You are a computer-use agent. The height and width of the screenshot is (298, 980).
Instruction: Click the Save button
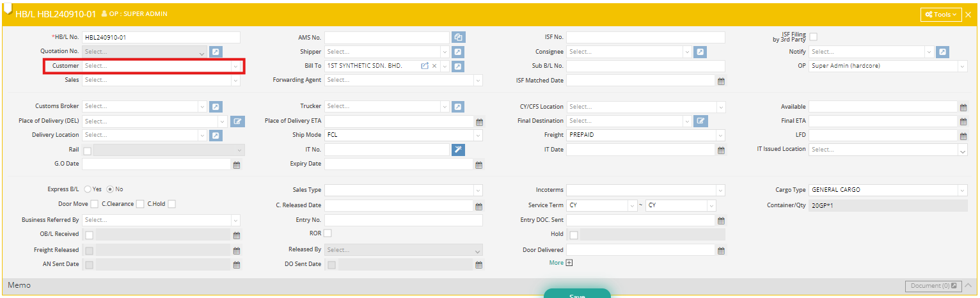point(577,295)
